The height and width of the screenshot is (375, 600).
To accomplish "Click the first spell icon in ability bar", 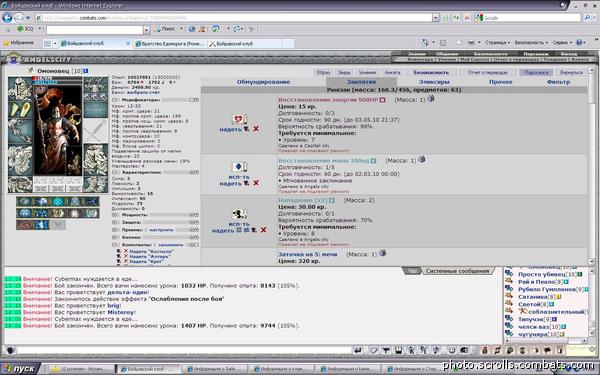I will click(x=24, y=201).
